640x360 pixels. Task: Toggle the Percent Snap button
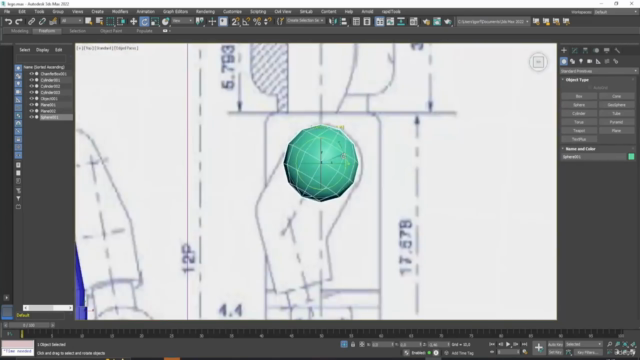[257, 22]
